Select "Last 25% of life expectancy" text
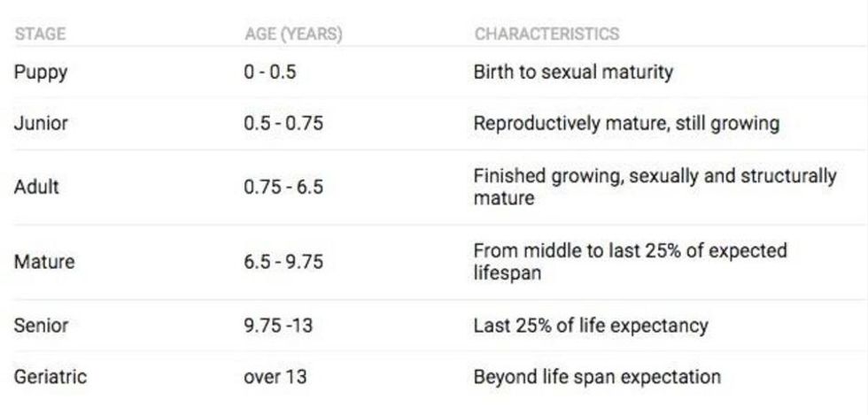Image resolution: width=868 pixels, height=415 pixels. (591, 326)
